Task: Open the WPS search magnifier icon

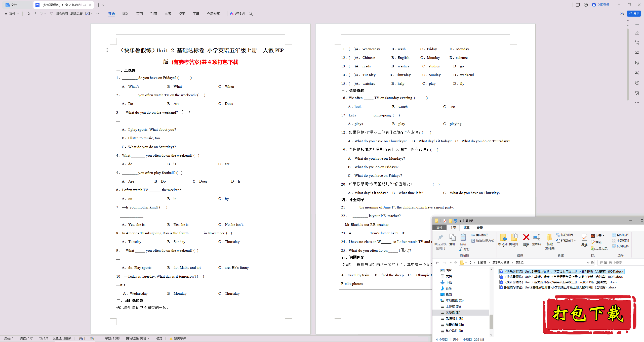Action: coord(251,14)
